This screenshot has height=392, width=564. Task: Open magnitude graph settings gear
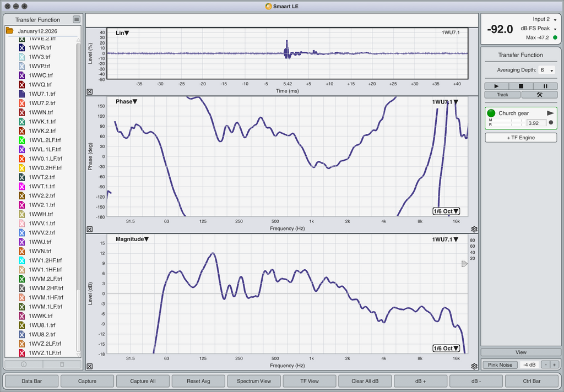474,366
